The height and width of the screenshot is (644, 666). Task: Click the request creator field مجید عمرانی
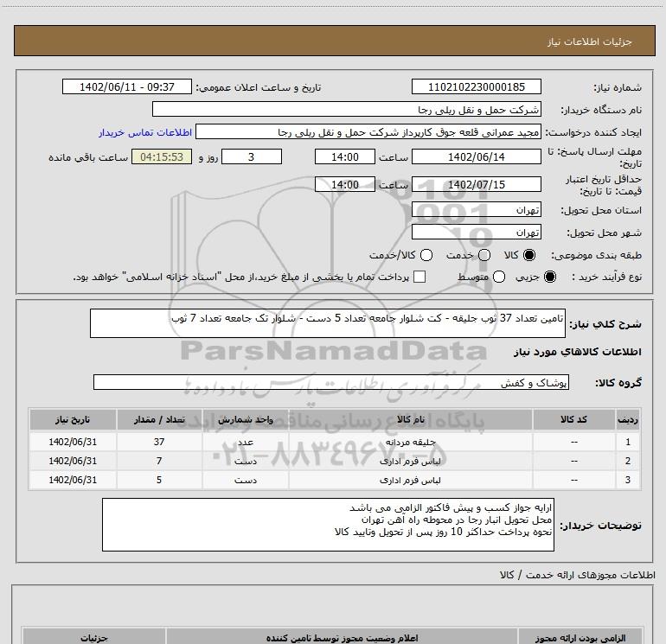pyautogui.click(x=368, y=131)
